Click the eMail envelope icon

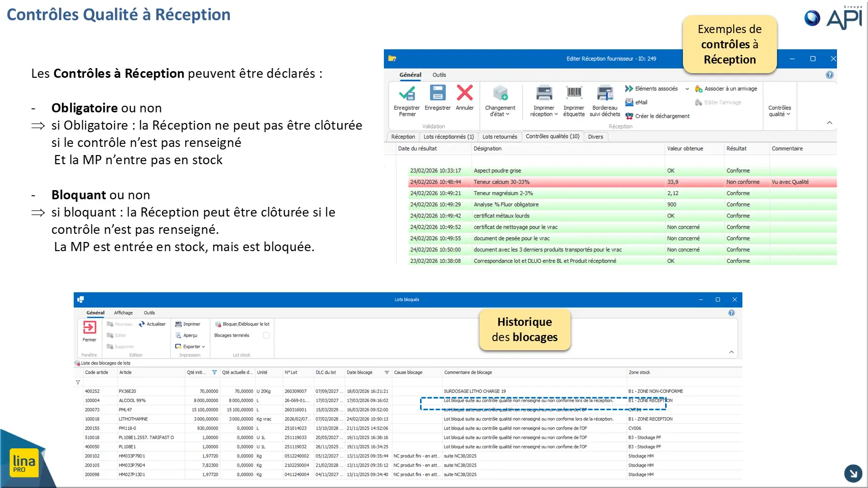tap(629, 102)
